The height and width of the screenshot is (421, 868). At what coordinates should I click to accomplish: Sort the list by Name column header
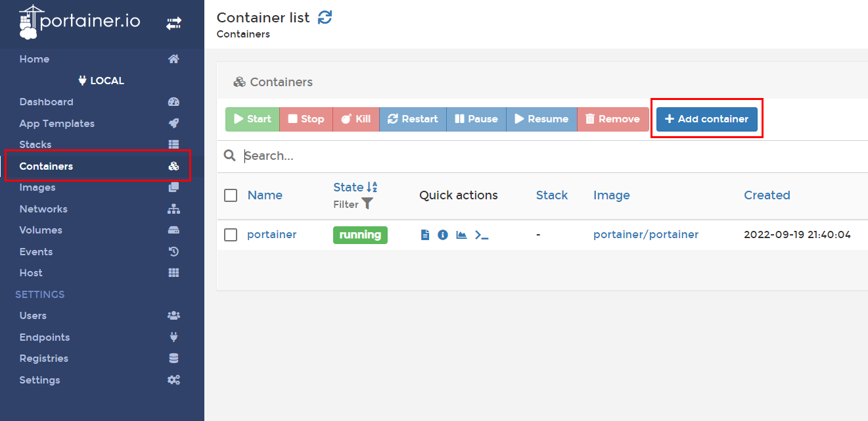click(265, 195)
